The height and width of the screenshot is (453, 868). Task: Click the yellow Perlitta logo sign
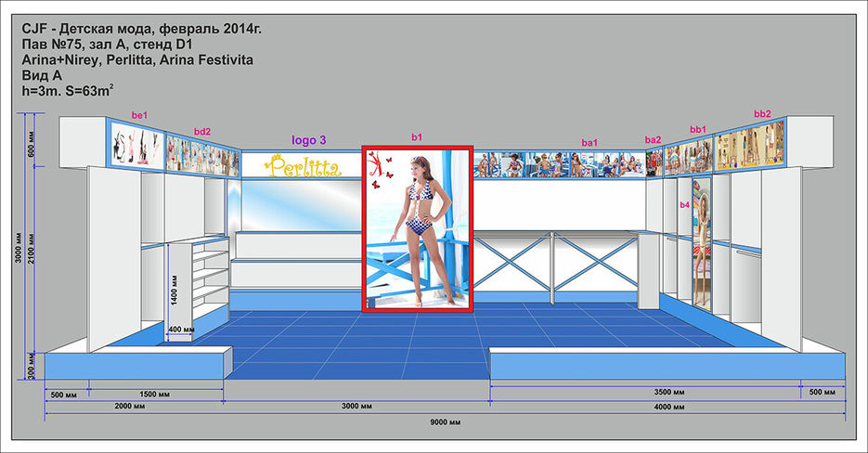pyautogui.click(x=301, y=166)
